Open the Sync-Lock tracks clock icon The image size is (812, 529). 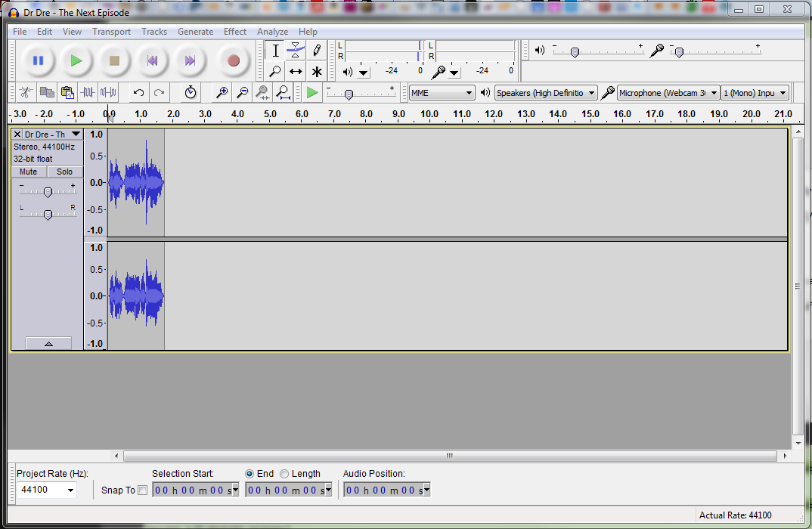tap(191, 93)
